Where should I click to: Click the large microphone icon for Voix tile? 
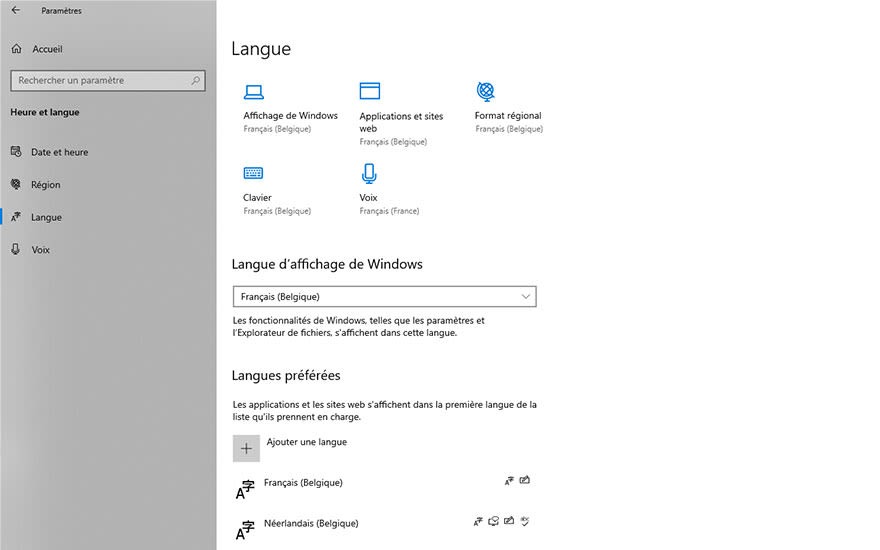point(369,174)
